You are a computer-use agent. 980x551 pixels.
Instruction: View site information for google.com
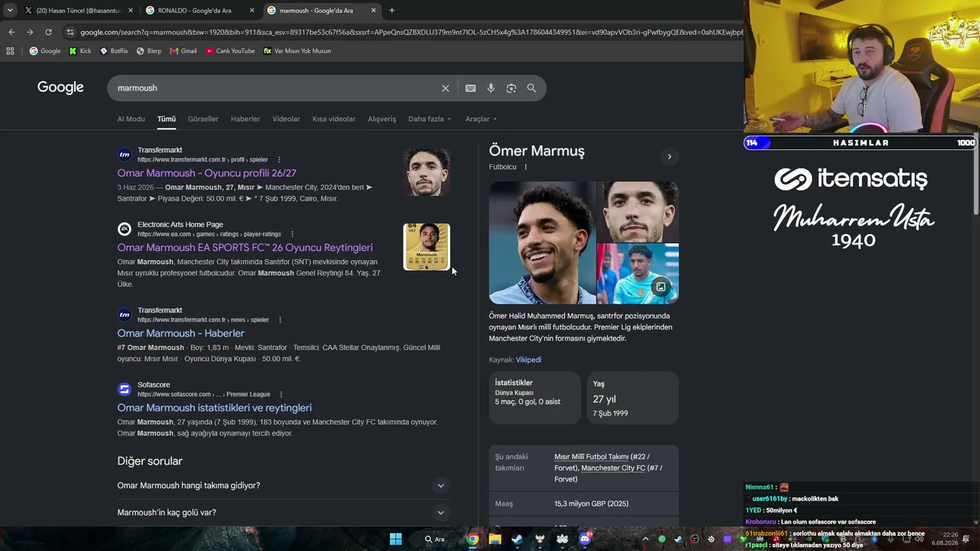[70, 32]
